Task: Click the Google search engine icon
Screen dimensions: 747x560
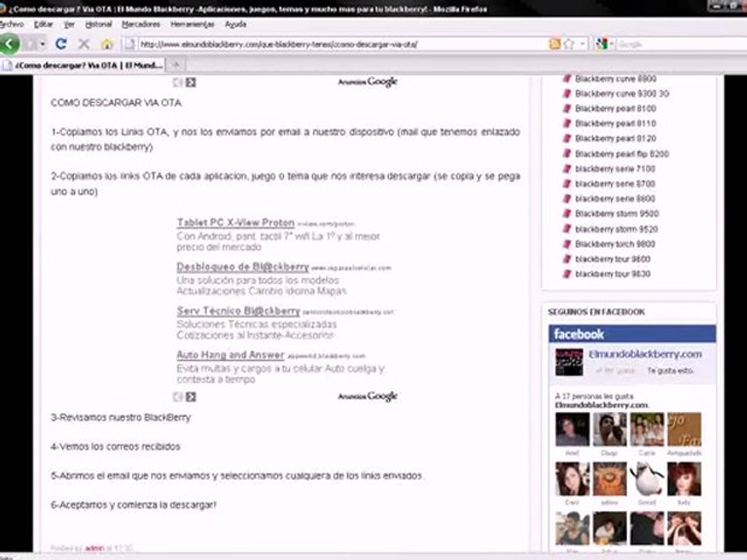Action: pyautogui.click(x=601, y=44)
